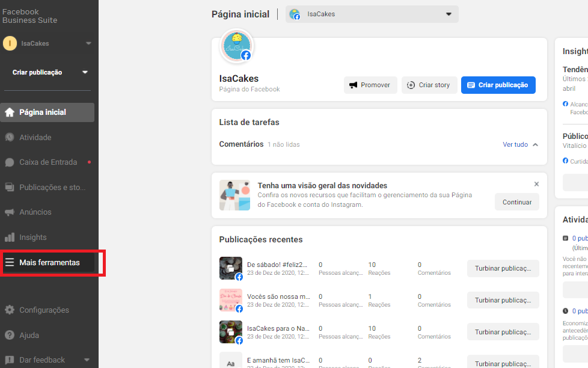Image resolution: width=588 pixels, height=368 pixels.
Task: Collapse the Comentários section chevron
Action: coord(536,144)
